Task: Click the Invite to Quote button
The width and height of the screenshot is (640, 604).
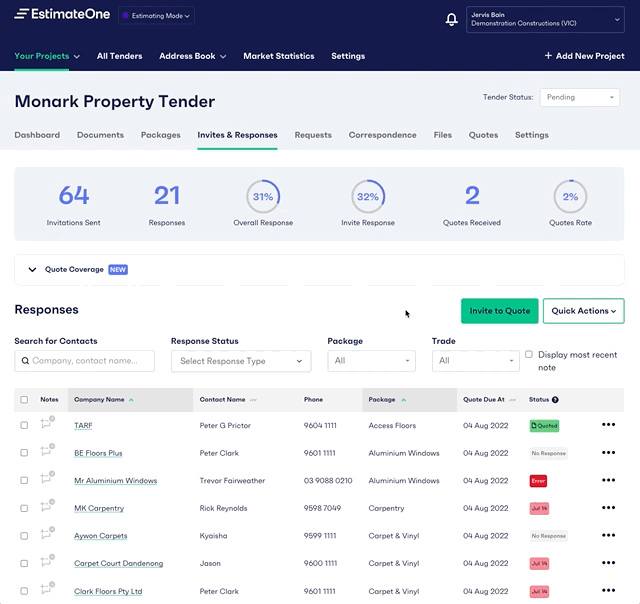Action: click(x=499, y=311)
